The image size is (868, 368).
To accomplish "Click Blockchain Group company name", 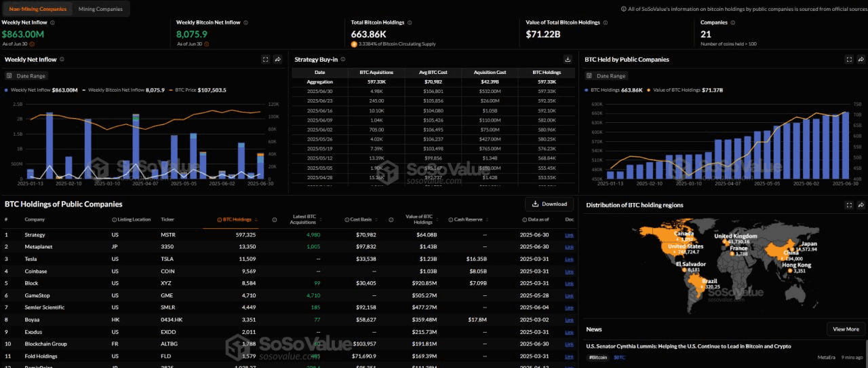I will pyautogui.click(x=45, y=344).
